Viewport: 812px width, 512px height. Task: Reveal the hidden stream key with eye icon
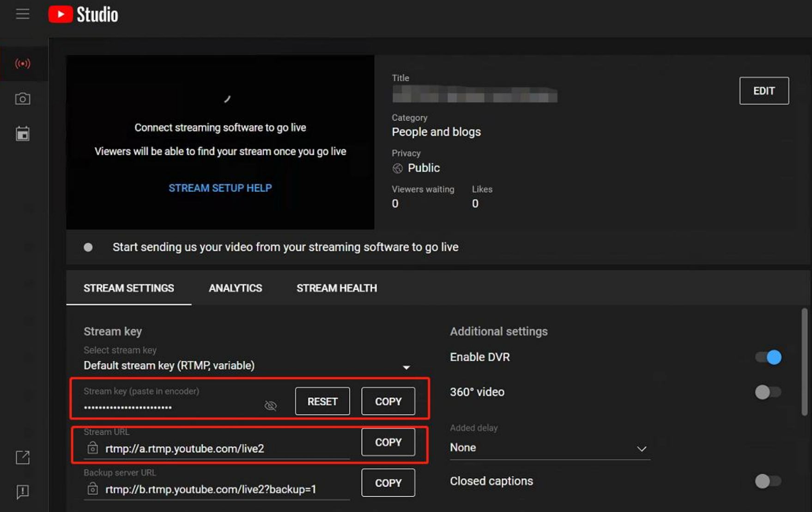tap(270, 406)
